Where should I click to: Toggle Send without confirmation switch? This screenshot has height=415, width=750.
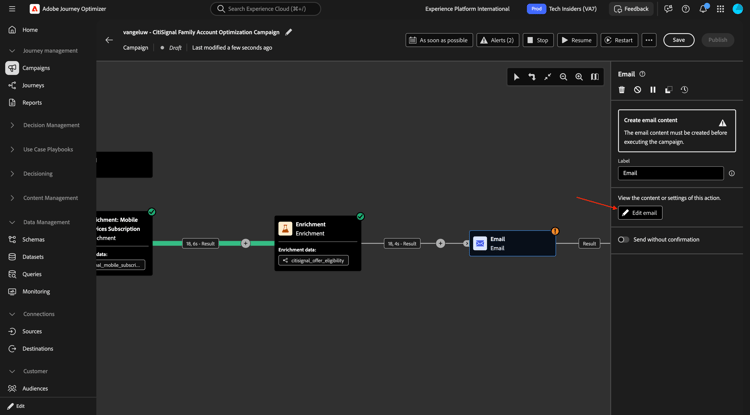(x=623, y=240)
